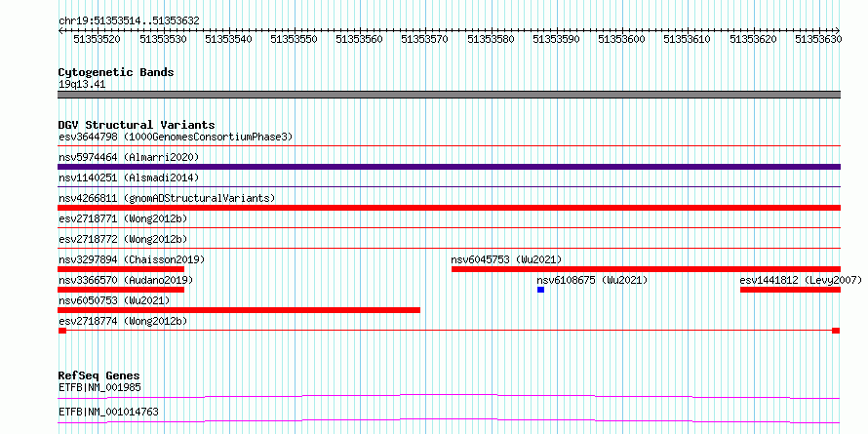Click ruler position 51353590
The width and height of the screenshot is (868, 434).
tap(556, 39)
